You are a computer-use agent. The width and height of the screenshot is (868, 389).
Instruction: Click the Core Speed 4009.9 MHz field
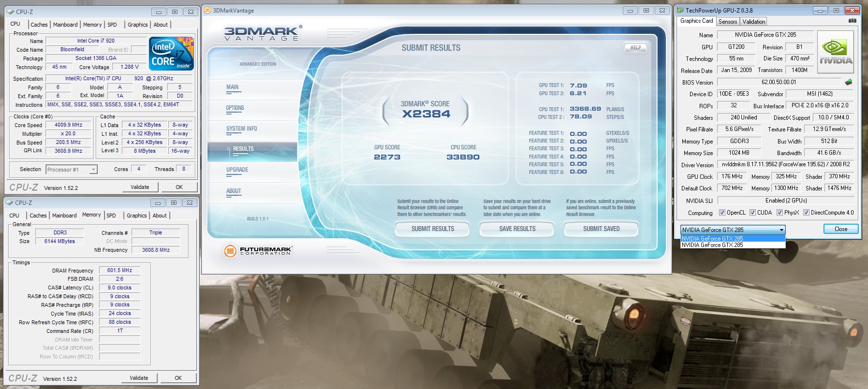click(68, 125)
